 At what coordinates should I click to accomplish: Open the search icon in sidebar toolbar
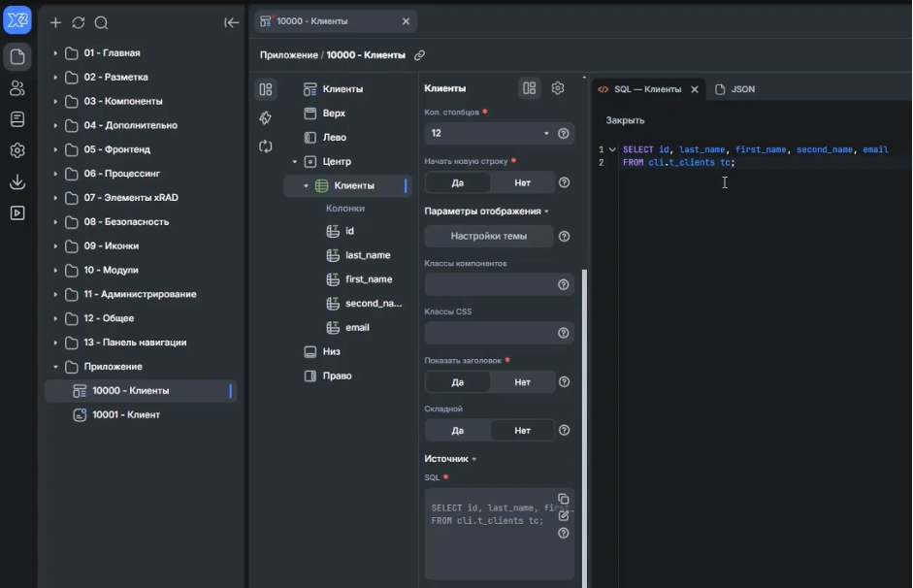[101, 22]
